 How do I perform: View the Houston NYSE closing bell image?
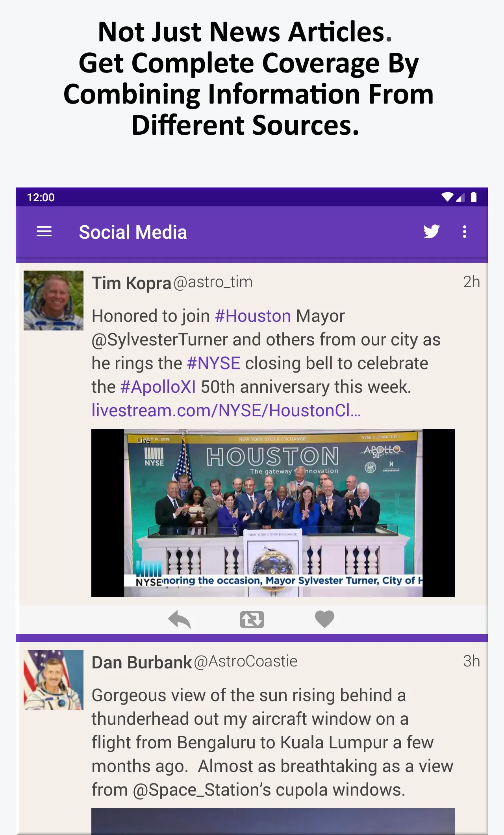pos(273,513)
